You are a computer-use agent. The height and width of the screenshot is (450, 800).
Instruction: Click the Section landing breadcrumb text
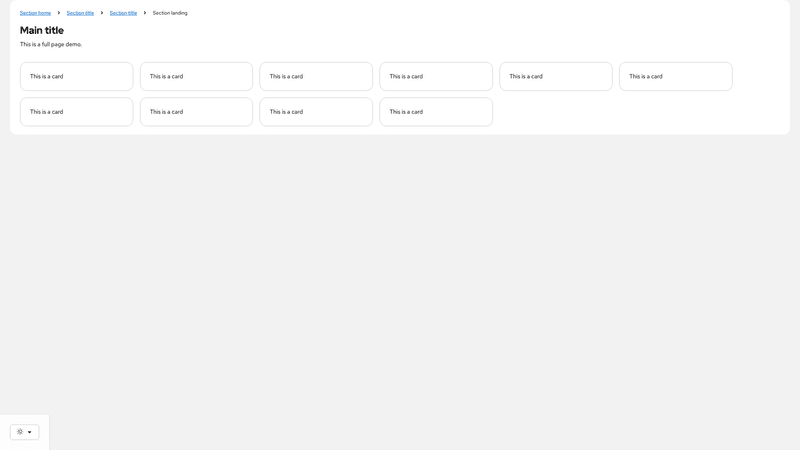(x=170, y=13)
